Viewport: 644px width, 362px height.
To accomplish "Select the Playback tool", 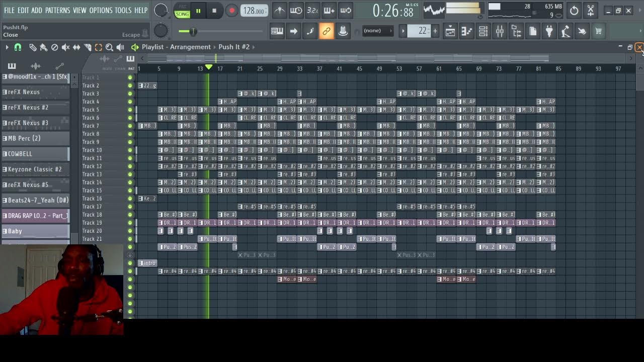I will point(120,47).
